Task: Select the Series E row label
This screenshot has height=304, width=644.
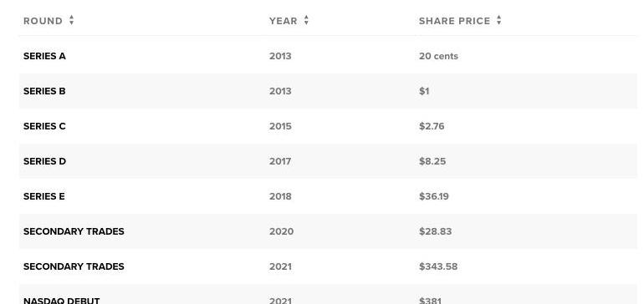Action: click(x=44, y=196)
